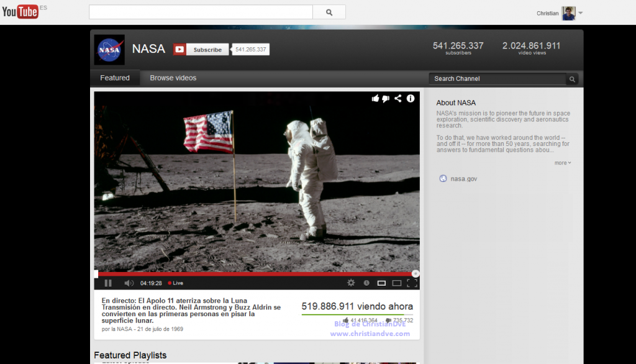Image resolution: width=636 pixels, height=364 pixels.
Task: Enter fullscreen mode
Action: coord(412,283)
